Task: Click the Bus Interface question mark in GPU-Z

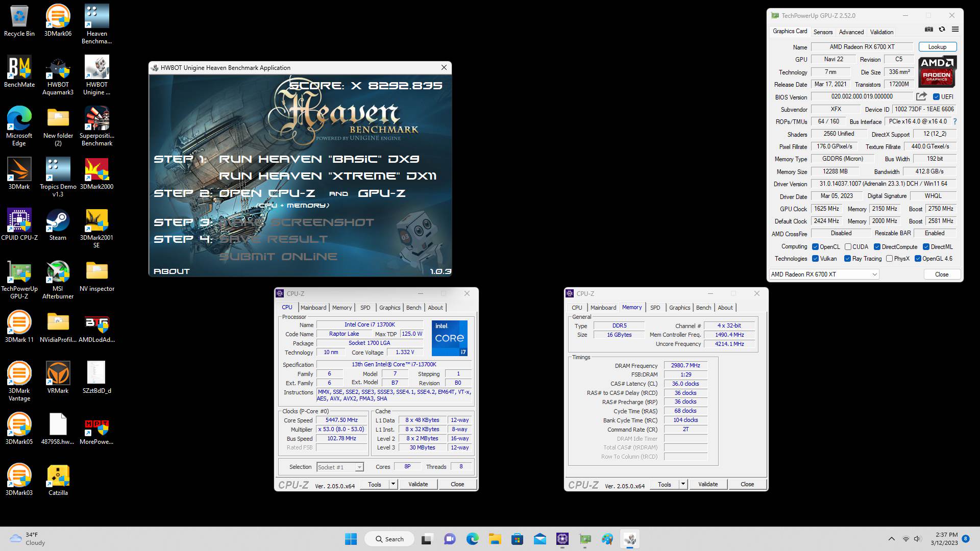Action: (955, 121)
